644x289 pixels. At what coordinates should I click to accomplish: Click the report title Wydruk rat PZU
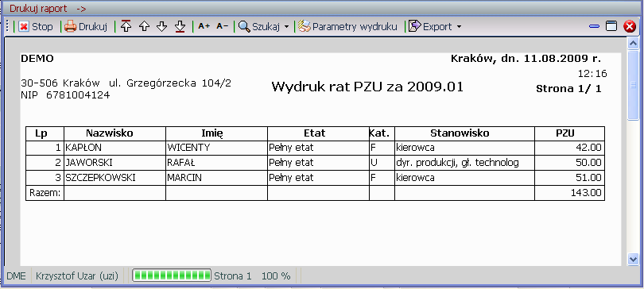point(367,87)
